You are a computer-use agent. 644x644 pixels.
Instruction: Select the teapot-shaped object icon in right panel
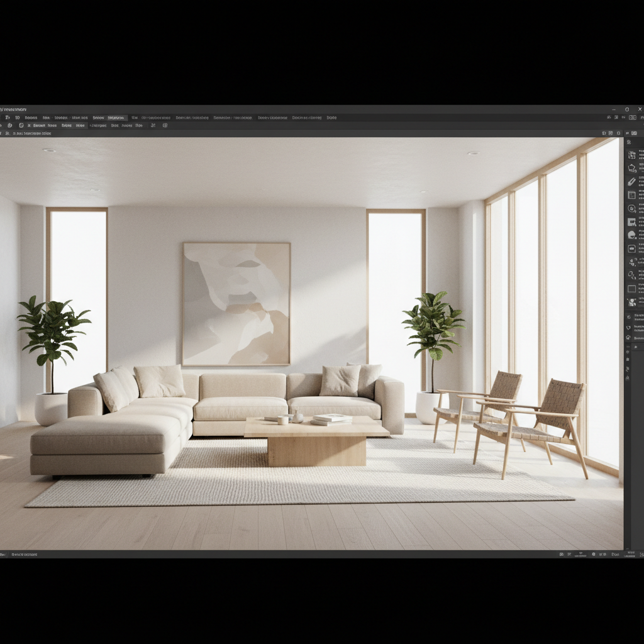[632, 167]
